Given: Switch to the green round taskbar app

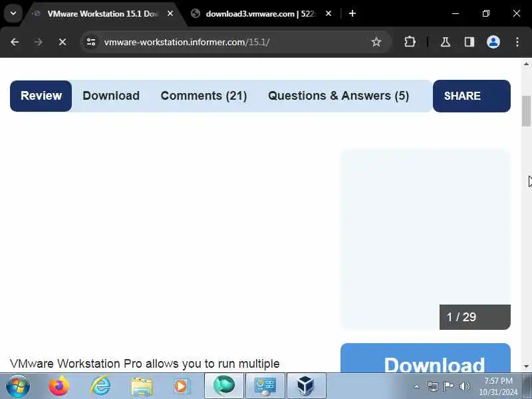Looking at the screenshot, I should [x=224, y=386].
